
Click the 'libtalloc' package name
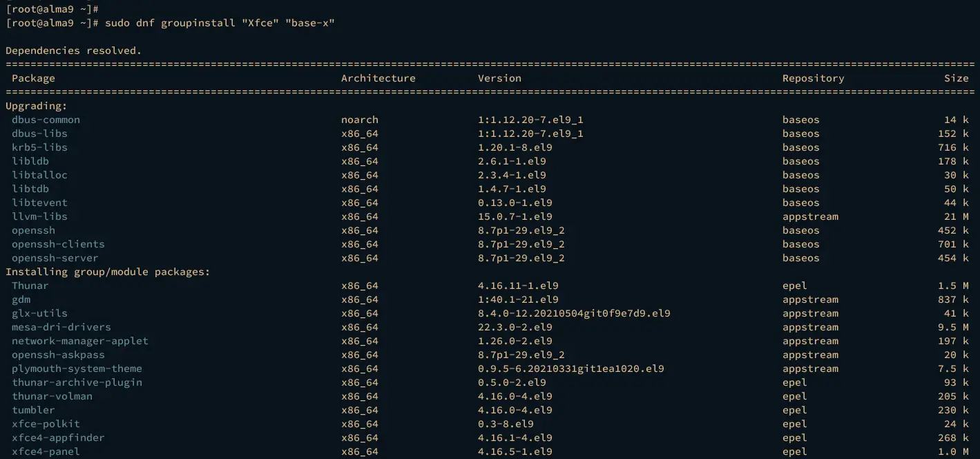pyautogui.click(x=39, y=175)
